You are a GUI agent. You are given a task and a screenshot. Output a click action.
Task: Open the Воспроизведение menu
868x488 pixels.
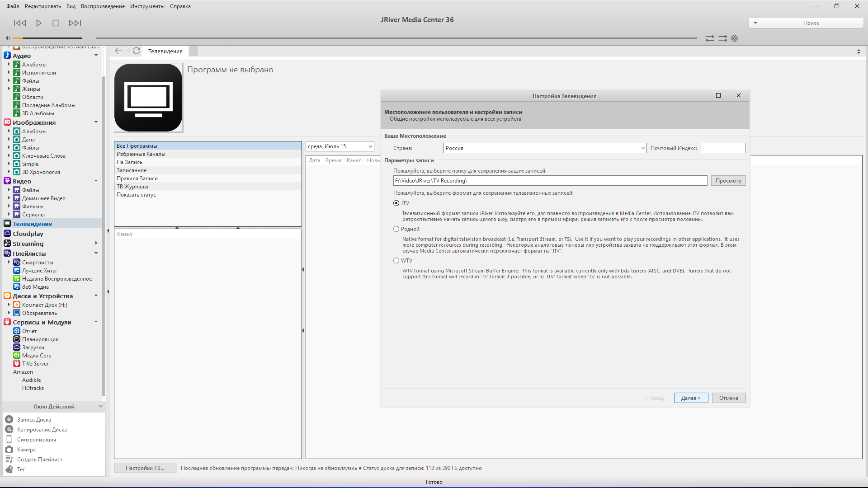103,6
